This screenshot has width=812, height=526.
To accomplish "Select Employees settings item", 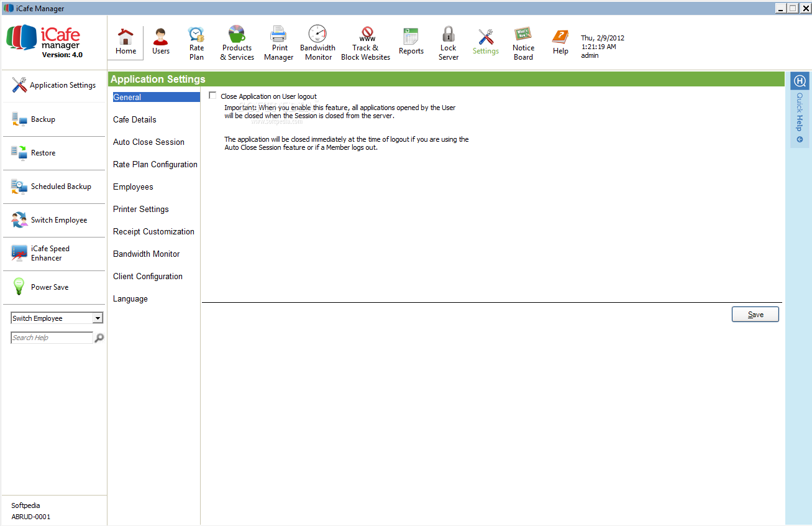I will click(x=133, y=187).
